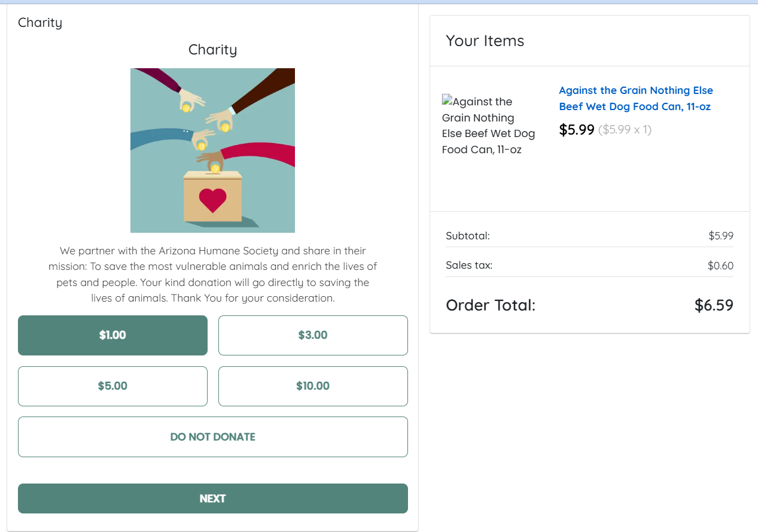Click the Arizona Humane Society description text
The image size is (758, 532).
tap(212, 274)
